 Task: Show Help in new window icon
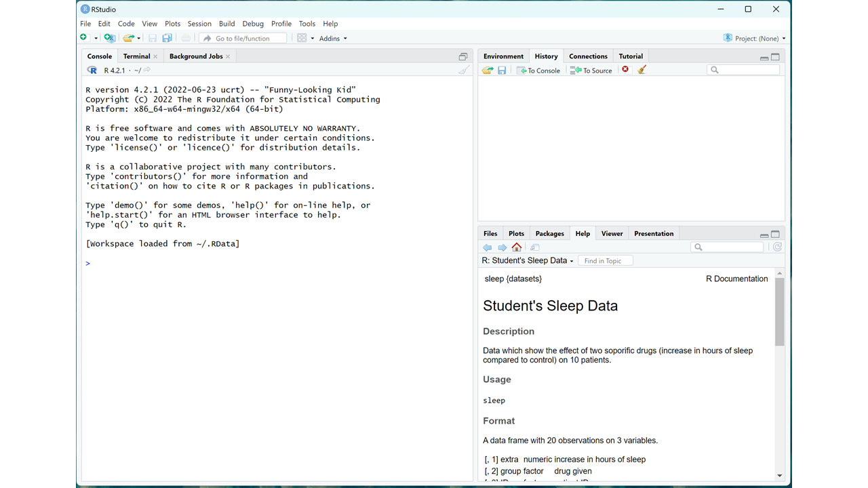(534, 247)
